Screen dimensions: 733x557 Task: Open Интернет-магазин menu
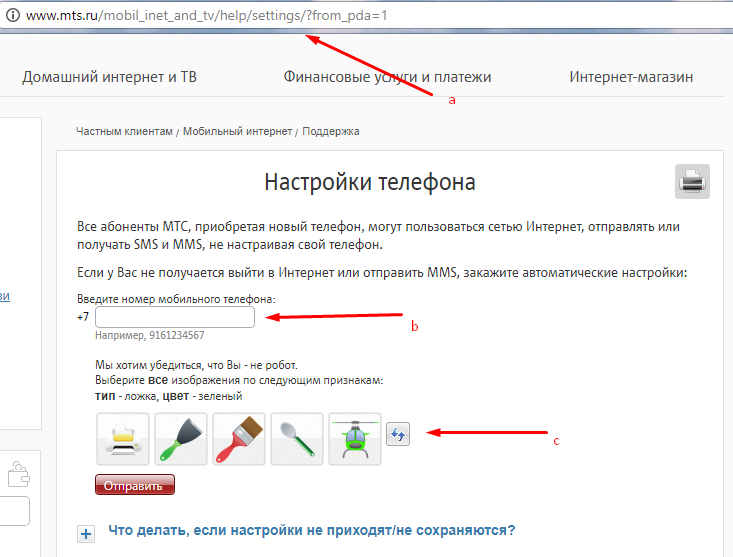(x=631, y=77)
